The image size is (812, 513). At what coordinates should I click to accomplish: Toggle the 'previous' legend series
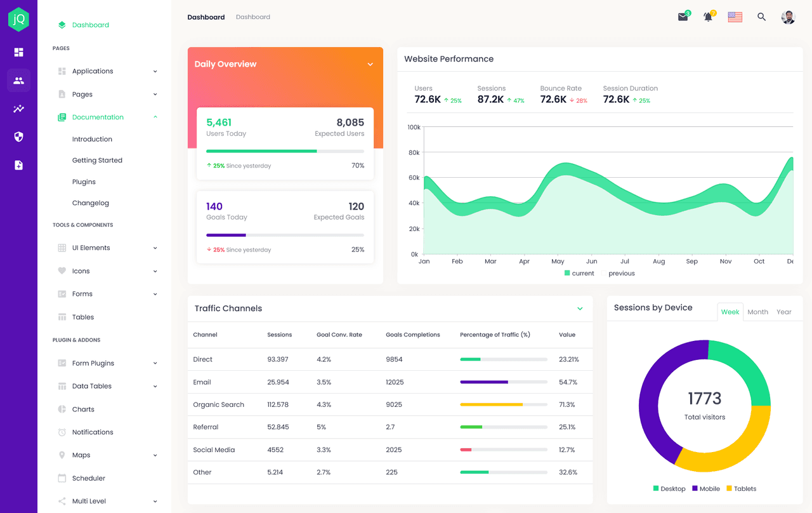618,273
